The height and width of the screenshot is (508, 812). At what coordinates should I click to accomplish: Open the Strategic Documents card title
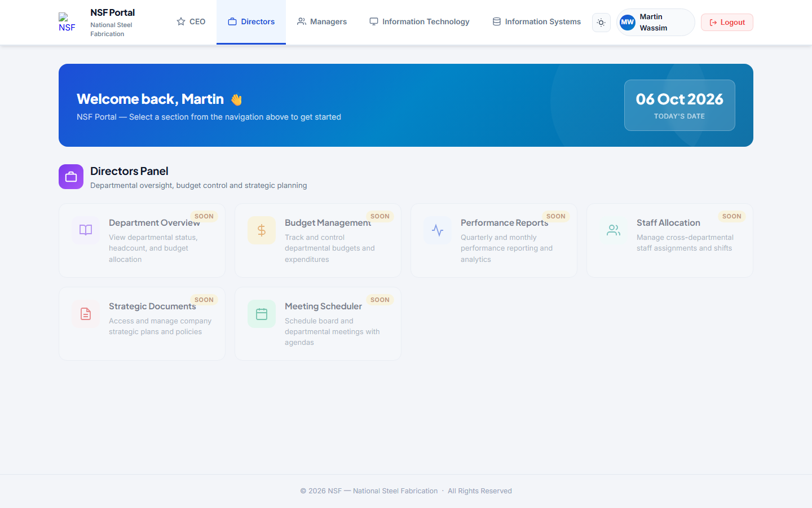(x=152, y=306)
